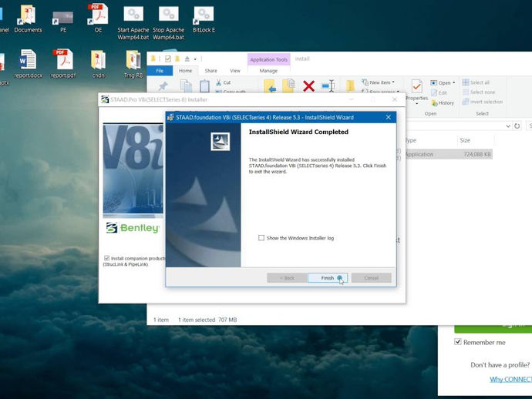Click the Explorer quick access properties checkmark icon
The image size is (532, 399).
167,59
